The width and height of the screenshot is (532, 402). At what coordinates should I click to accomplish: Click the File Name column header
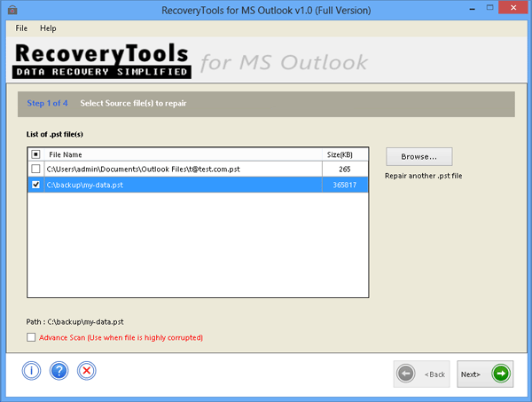click(184, 154)
